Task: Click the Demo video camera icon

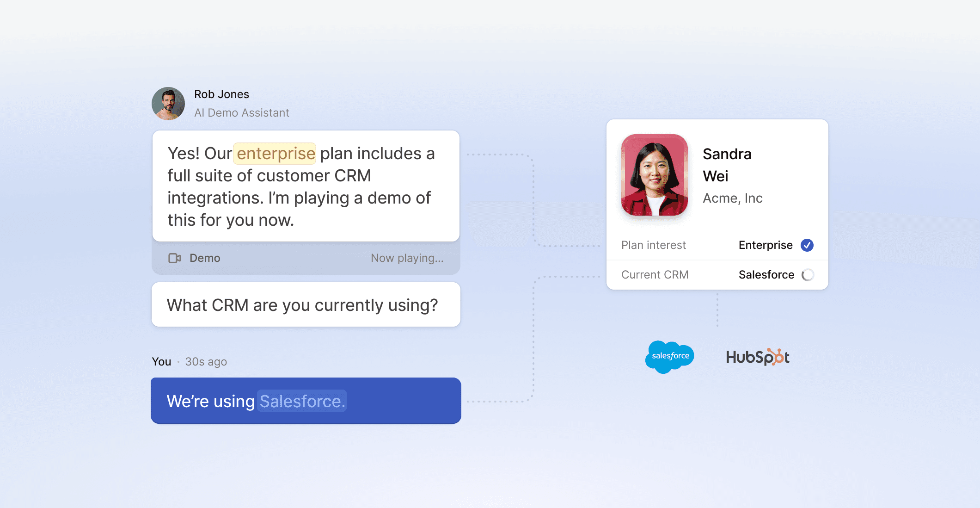Action: click(x=175, y=258)
